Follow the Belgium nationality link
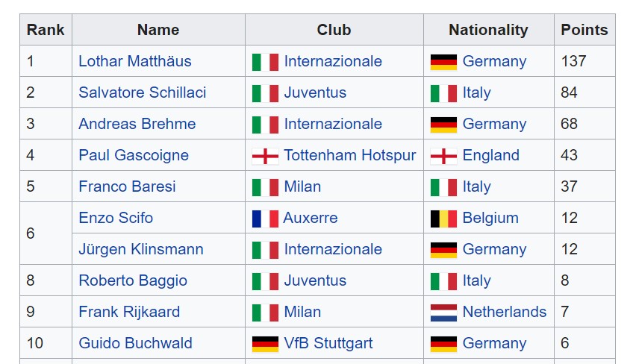Image resolution: width=636 pixels, height=364 pixels. 490,218
